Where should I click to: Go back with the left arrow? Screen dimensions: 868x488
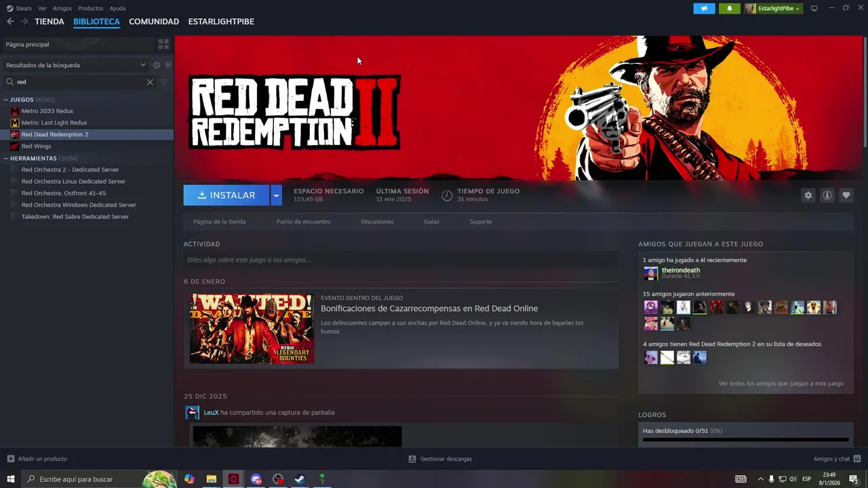[x=10, y=22]
